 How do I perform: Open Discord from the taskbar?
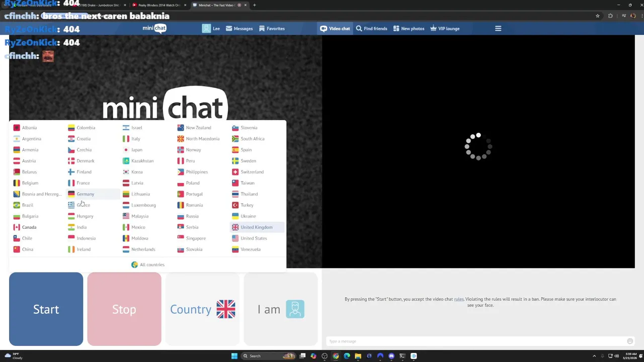pyautogui.click(x=391, y=356)
